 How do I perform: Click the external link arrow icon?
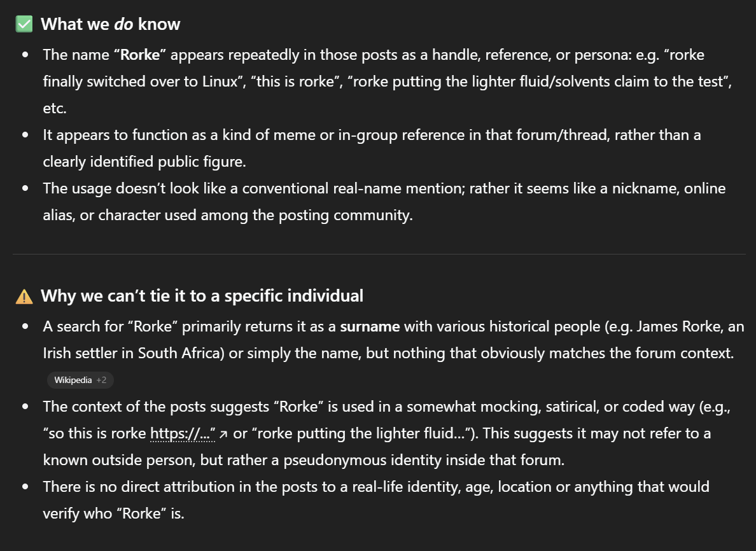[x=223, y=435]
